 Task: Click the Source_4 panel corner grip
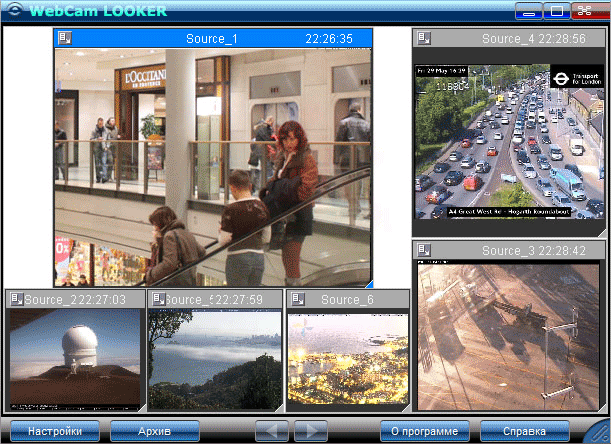[602, 233]
